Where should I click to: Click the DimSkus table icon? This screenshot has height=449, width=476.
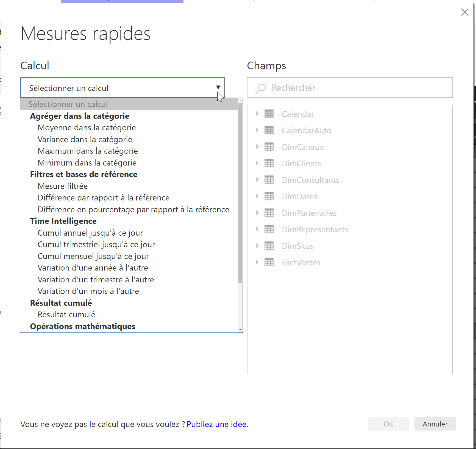coord(269,246)
